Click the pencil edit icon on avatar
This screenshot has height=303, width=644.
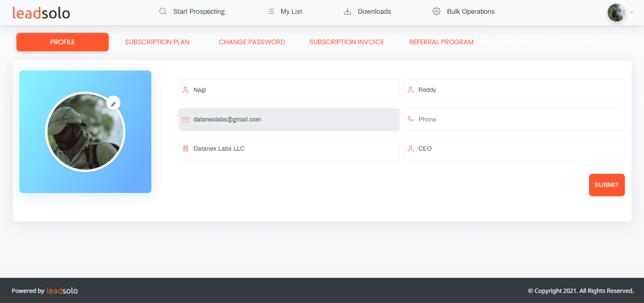click(113, 103)
